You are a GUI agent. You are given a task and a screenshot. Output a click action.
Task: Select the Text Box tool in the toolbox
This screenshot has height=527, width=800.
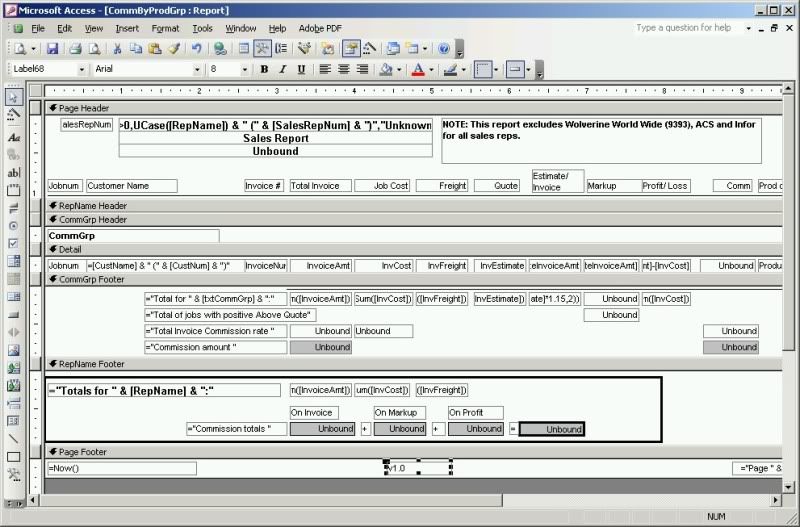point(14,172)
